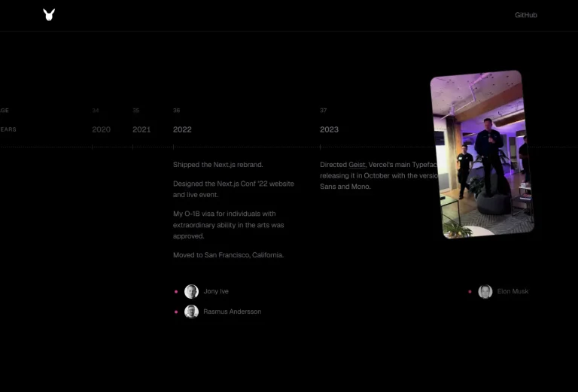578x392 pixels.
Task: Click "Shipped the Next.js rebrand." text
Action: click(218, 165)
